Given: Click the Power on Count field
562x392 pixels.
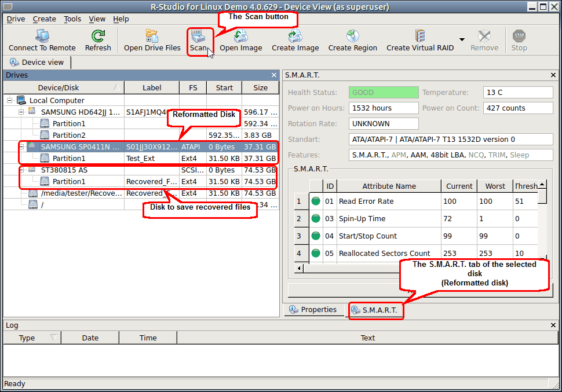Looking at the screenshot, I should [518, 108].
